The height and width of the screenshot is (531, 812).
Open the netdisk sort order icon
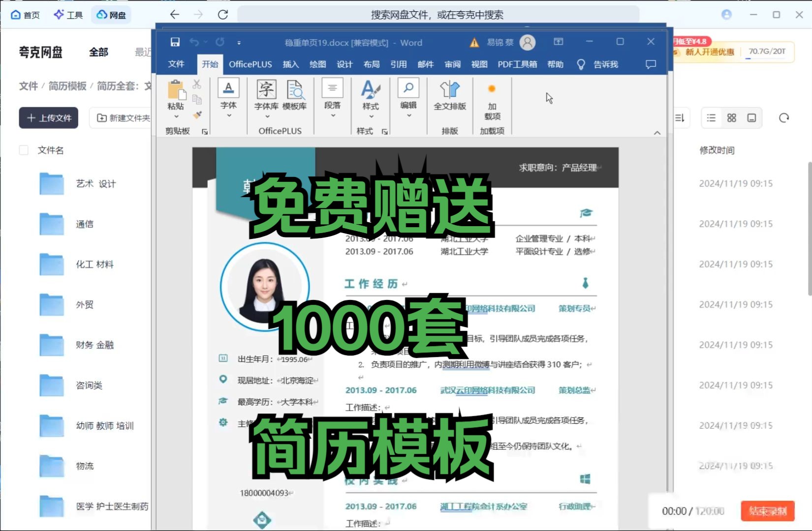click(680, 118)
